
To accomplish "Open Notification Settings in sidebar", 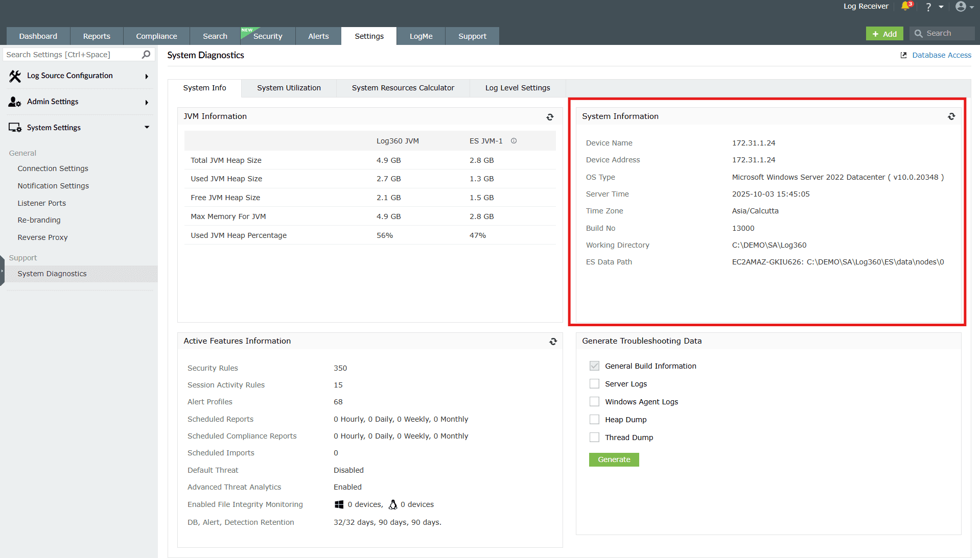I will 53,186.
